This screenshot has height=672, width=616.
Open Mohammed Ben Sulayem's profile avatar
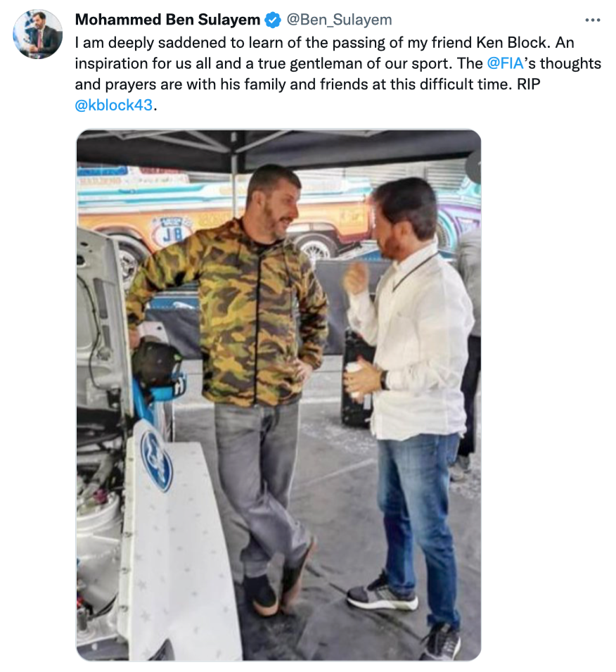click(38, 34)
